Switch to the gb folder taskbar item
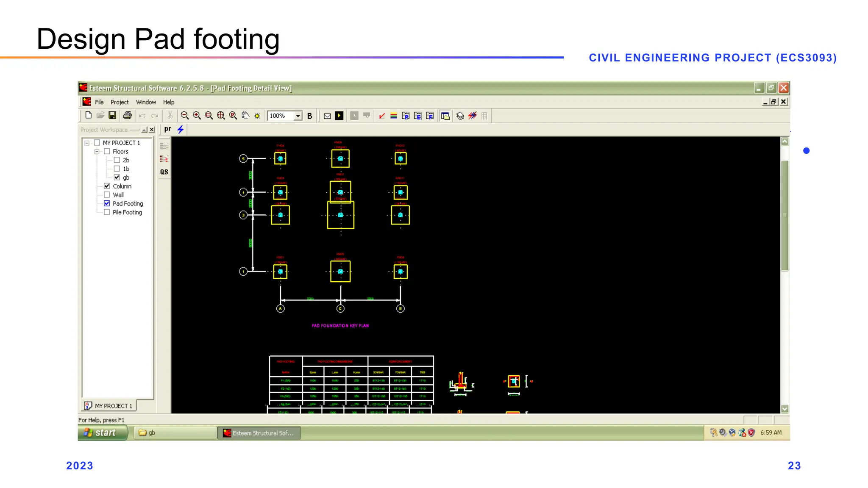Screen dimensions: 868x488 pos(175,433)
